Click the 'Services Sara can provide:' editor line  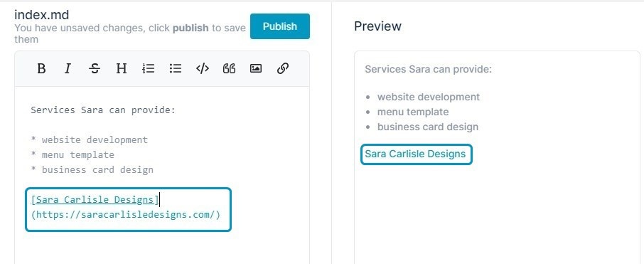(103, 110)
